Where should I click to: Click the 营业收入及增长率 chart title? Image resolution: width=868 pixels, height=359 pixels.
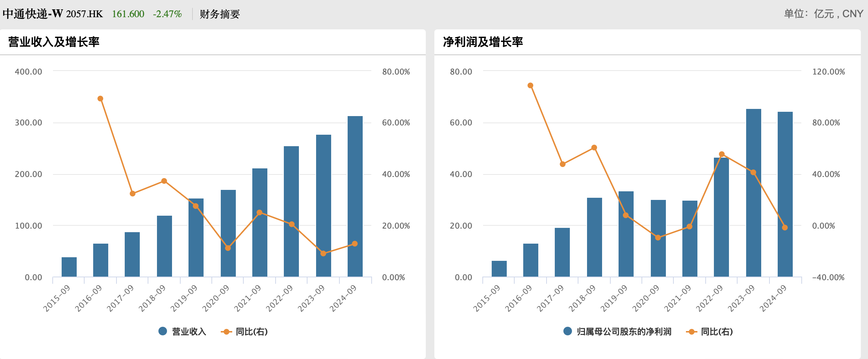coord(54,42)
